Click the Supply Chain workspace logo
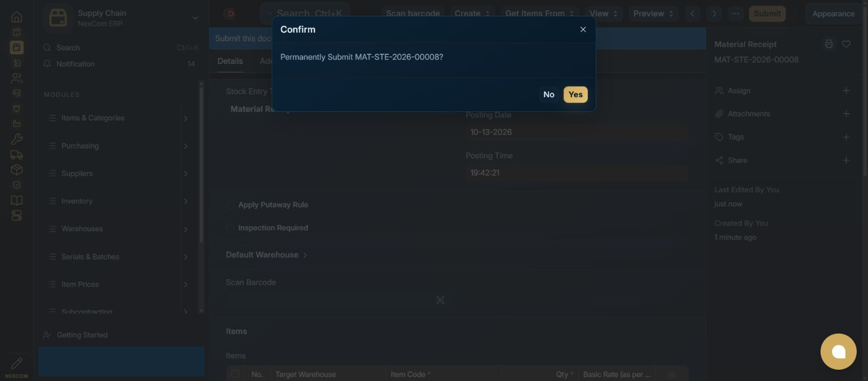 (58, 18)
